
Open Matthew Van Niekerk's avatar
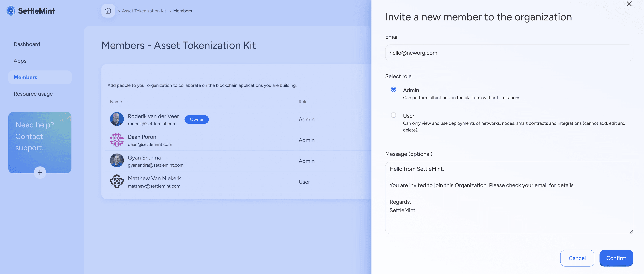(117, 181)
